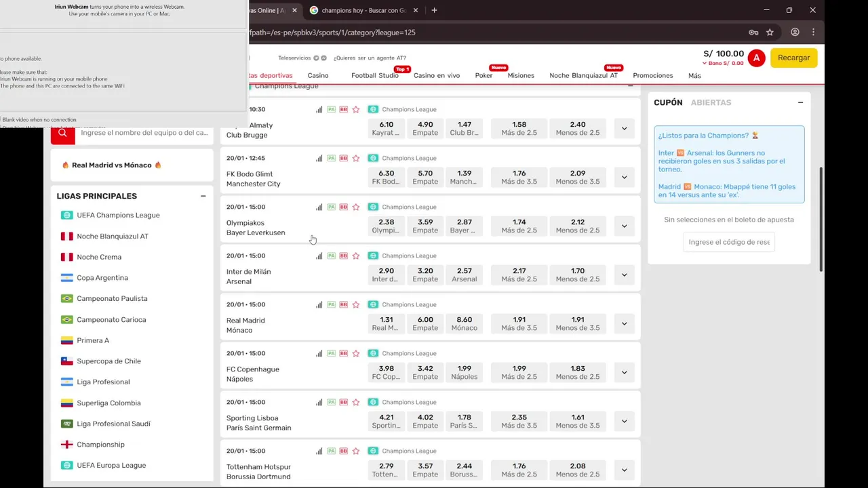The width and height of the screenshot is (868, 488).
Task: Switch to ABIERTAS bets tab
Action: pos(711,102)
